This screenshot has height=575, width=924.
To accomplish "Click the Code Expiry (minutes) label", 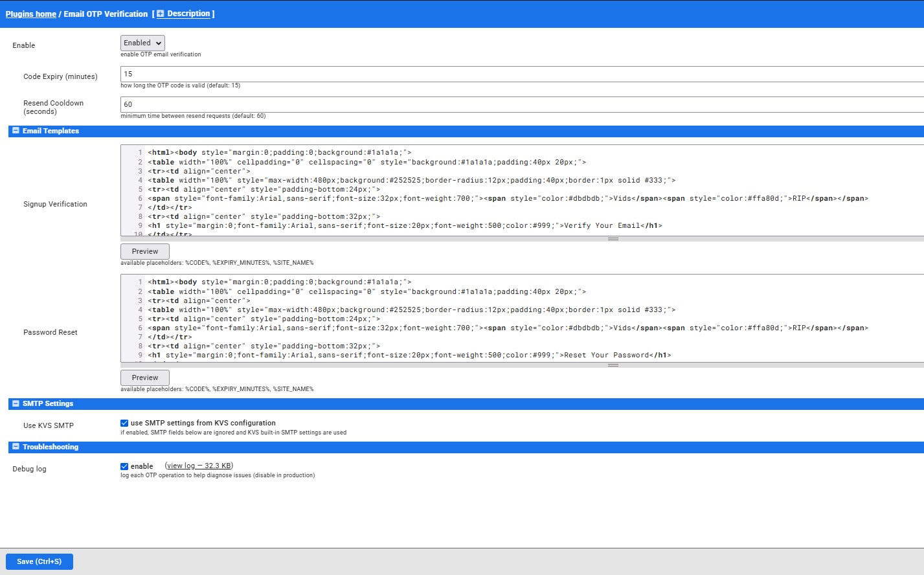I will coord(60,76).
